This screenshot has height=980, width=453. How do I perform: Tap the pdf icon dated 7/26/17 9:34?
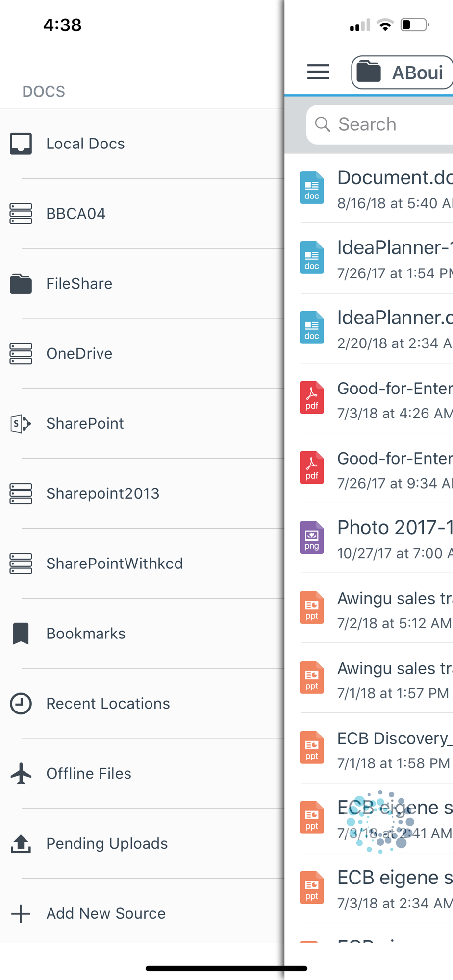pyautogui.click(x=312, y=467)
